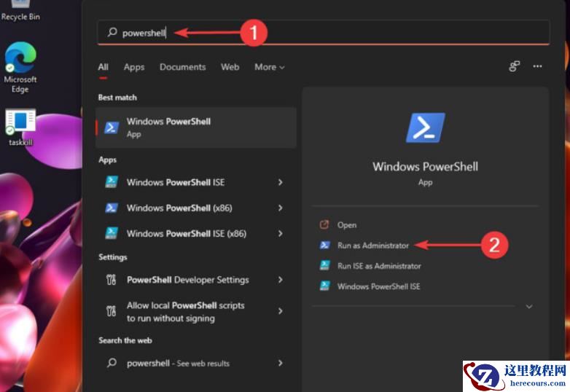Expand Windows PowerShell ISE (x86) chevron
Image resolution: width=570 pixels, height=392 pixels.
click(281, 233)
